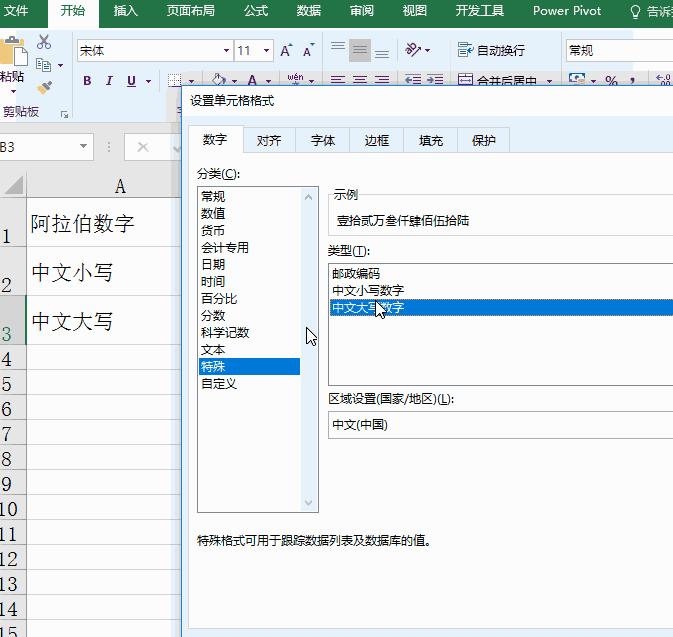Switch to the 插入 ribbon tab

pyautogui.click(x=125, y=11)
